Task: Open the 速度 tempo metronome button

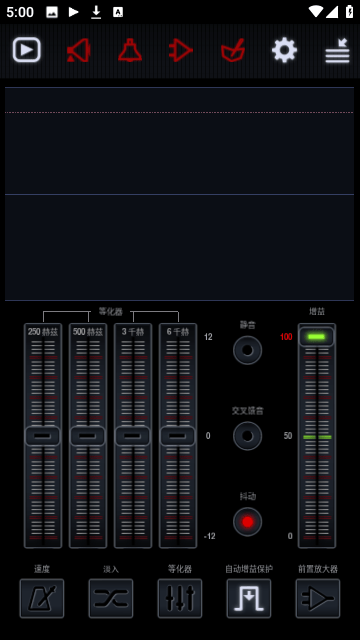Action: coord(42,598)
